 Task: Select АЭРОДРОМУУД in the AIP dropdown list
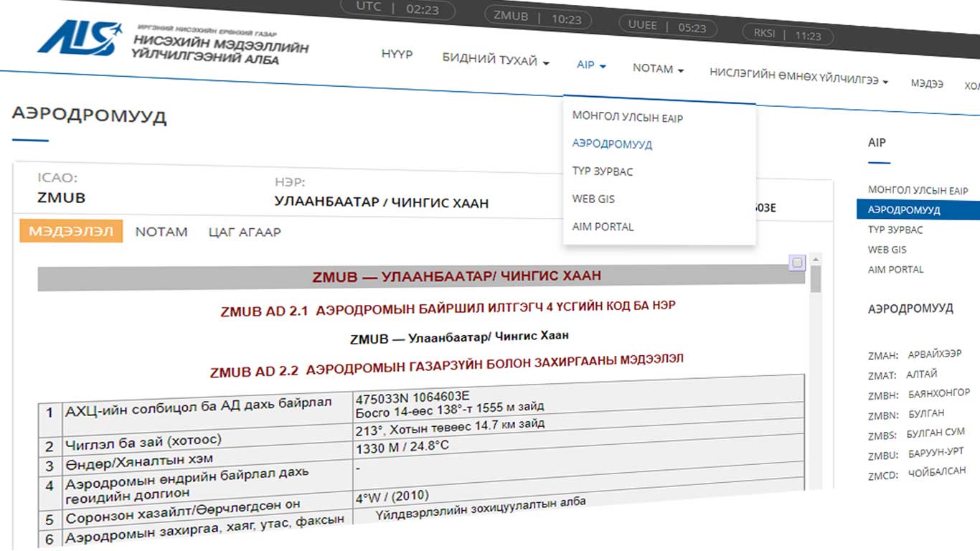click(x=612, y=144)
